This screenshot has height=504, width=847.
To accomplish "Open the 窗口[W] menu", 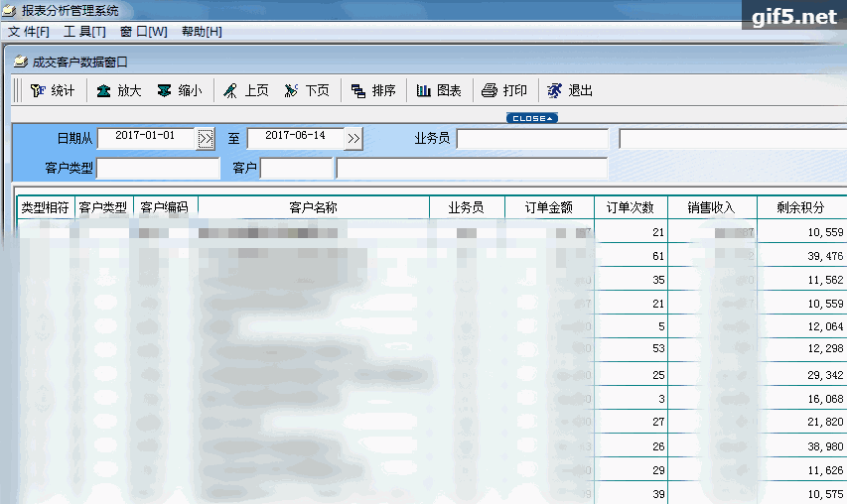I will coord(143,32).
